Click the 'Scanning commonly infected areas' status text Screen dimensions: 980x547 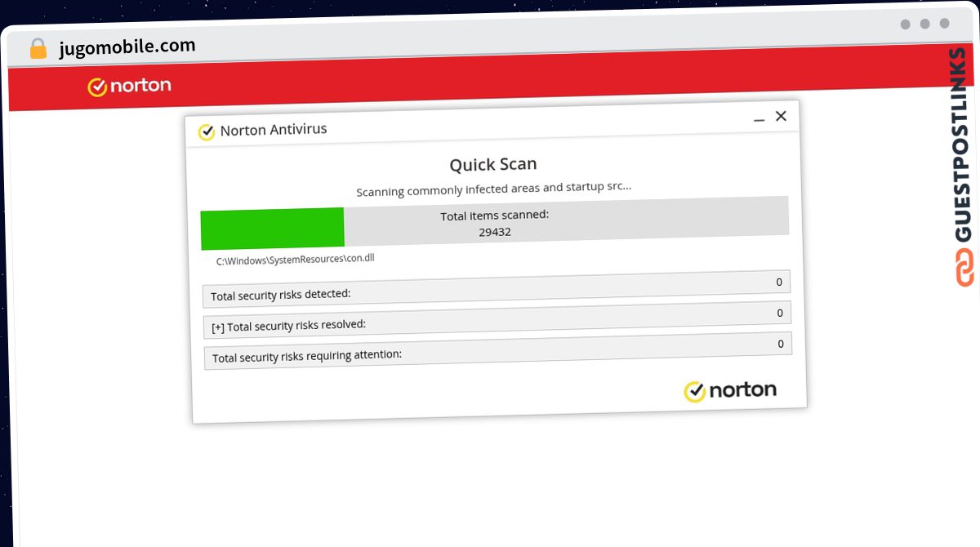(x=493, y=189)
